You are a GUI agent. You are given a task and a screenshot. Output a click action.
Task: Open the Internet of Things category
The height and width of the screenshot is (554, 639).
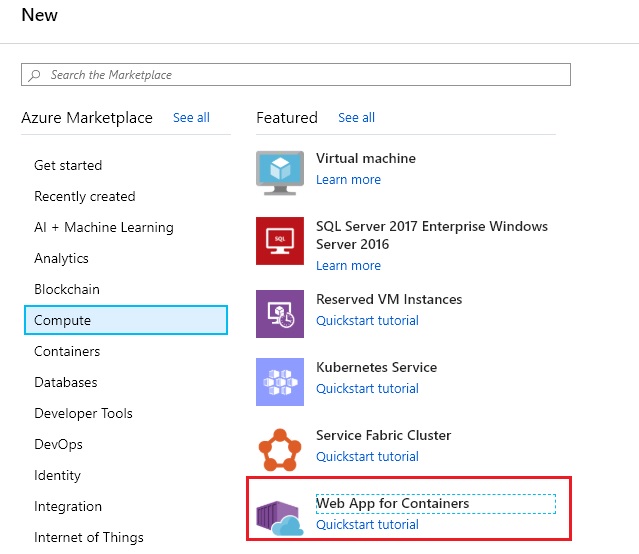point(89,537)
